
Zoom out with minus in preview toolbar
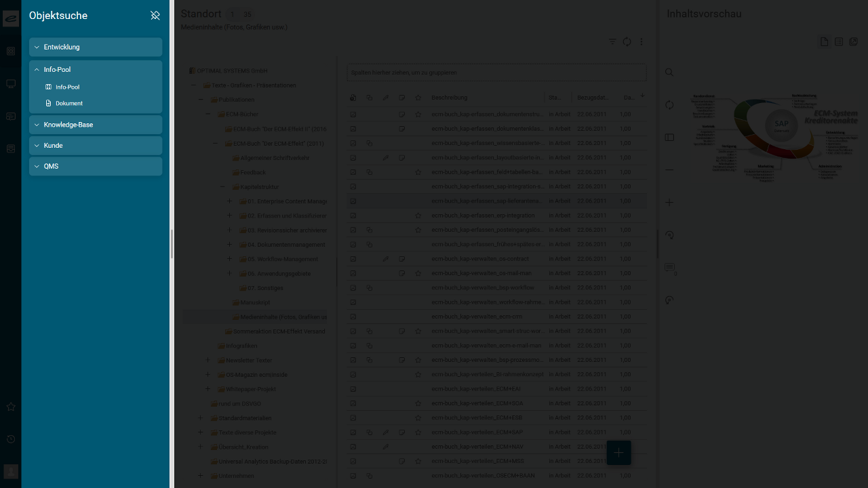point(669,169)
